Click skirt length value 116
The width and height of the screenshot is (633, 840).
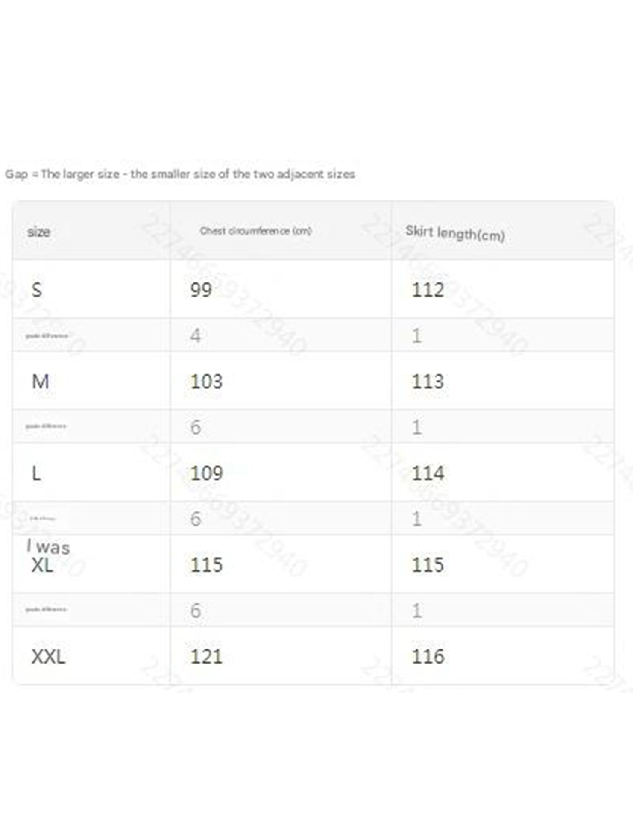point(428,657)
